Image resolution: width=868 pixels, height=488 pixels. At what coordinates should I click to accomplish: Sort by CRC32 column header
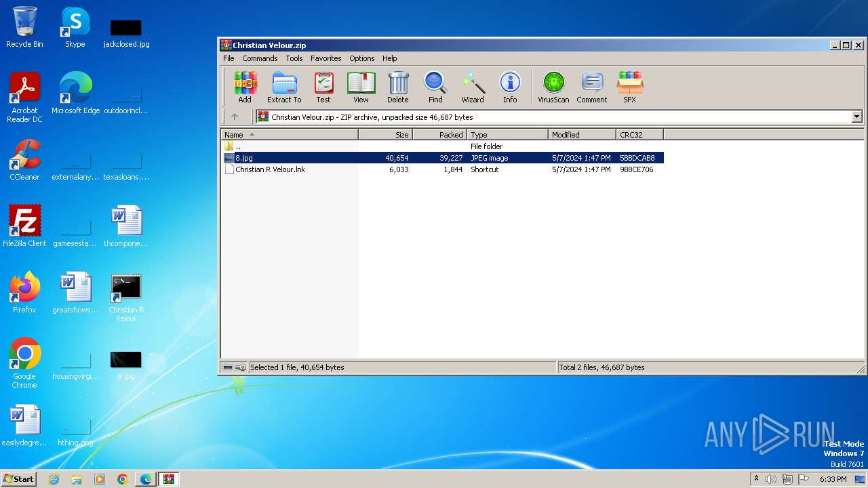pyautogui.click(x=640, y=135)
